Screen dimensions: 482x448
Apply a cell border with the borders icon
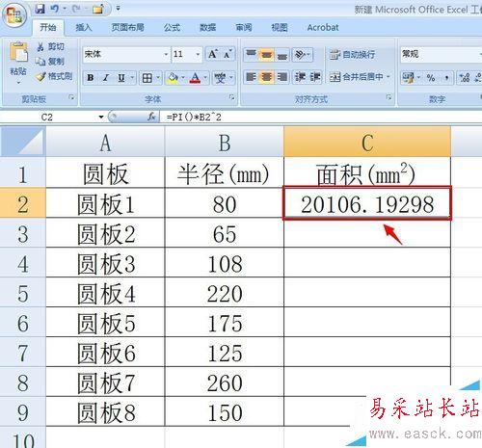click(147, 78)
